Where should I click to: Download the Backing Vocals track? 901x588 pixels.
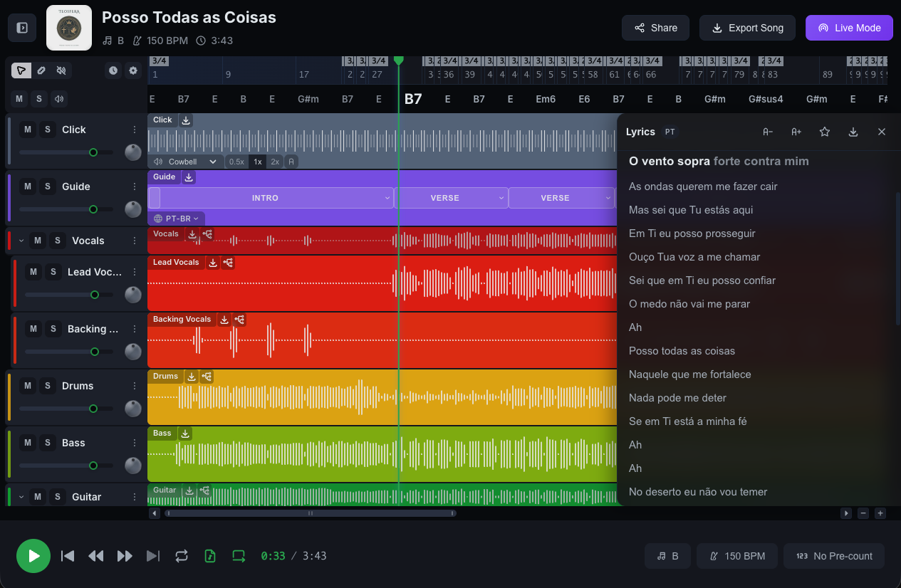pos(224,320)
